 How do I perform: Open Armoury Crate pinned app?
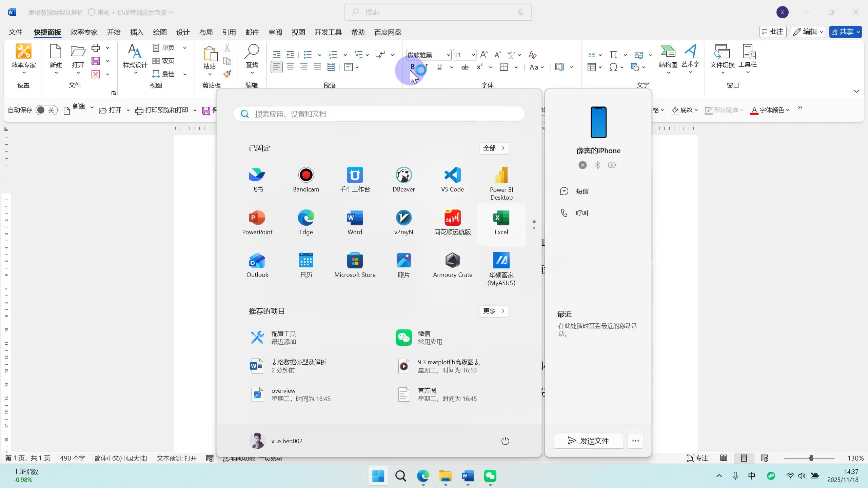(x=452, y=265)
